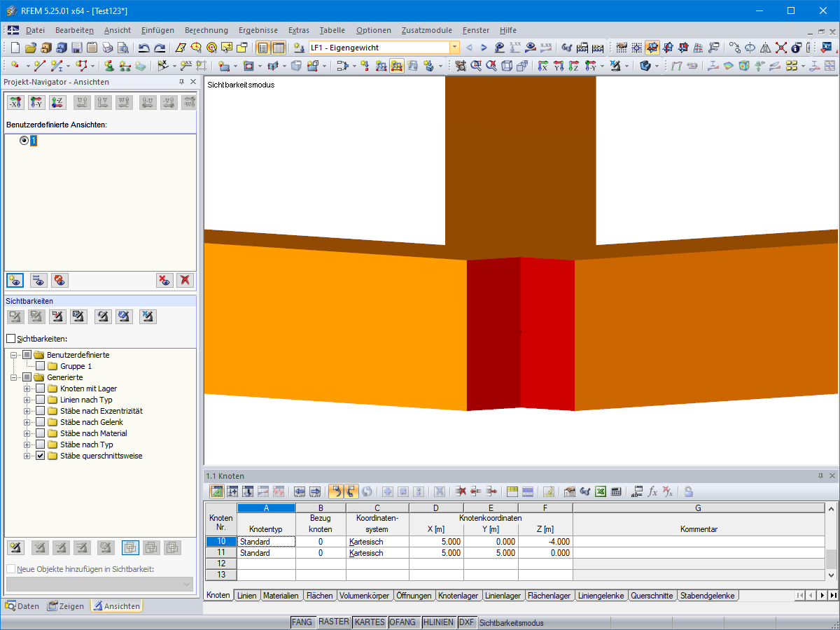Check the Knoten mit Lager checkbox
Image resolution: width=840 pixels, height=630 pixels.
[40, 388]
